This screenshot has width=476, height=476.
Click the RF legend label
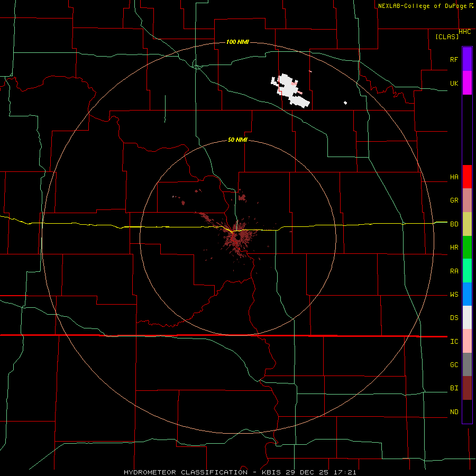(x=454, y=59)
